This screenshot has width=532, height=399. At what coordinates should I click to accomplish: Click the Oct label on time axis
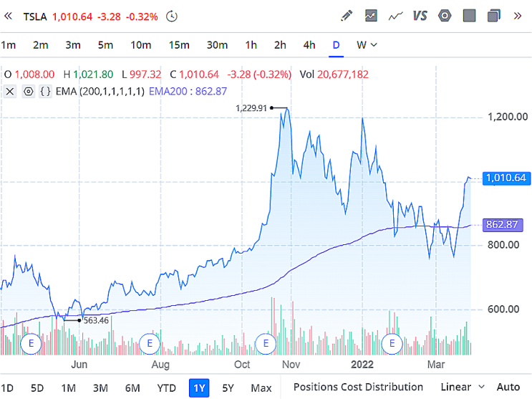click(x=242, y=365)
